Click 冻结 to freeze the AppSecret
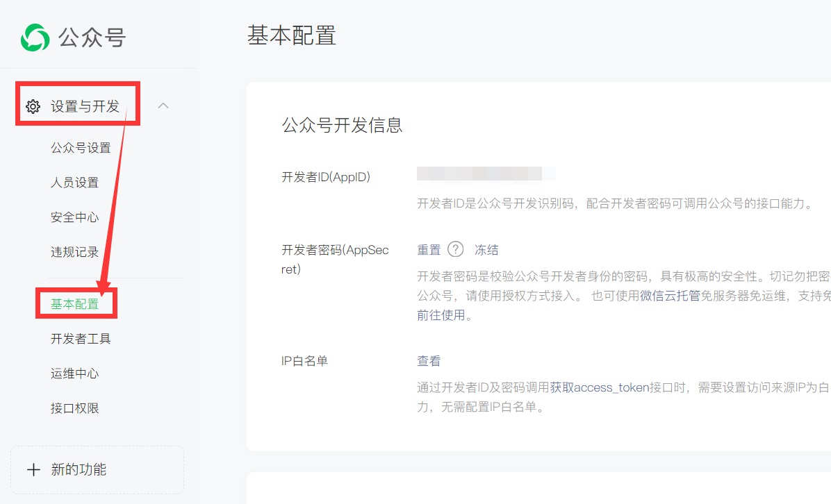The width and height of the screenshot is (831, 504). click(x=486, y=250)
